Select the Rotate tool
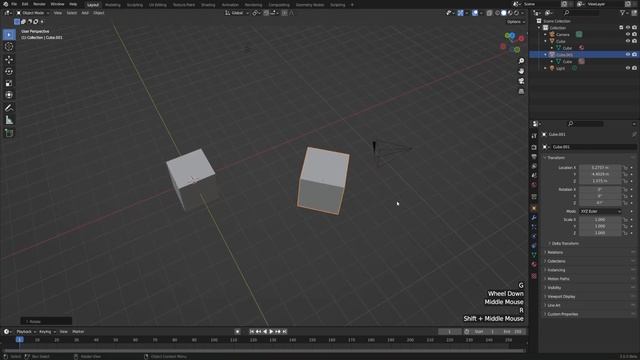Screen dimensions: 640x360 (x=9, y=71)
